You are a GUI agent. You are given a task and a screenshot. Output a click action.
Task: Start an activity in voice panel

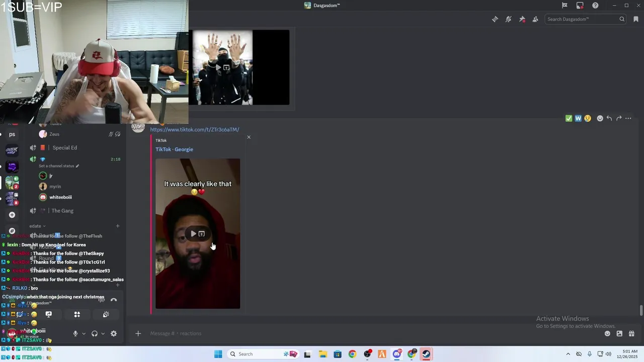tap(77, 314)
